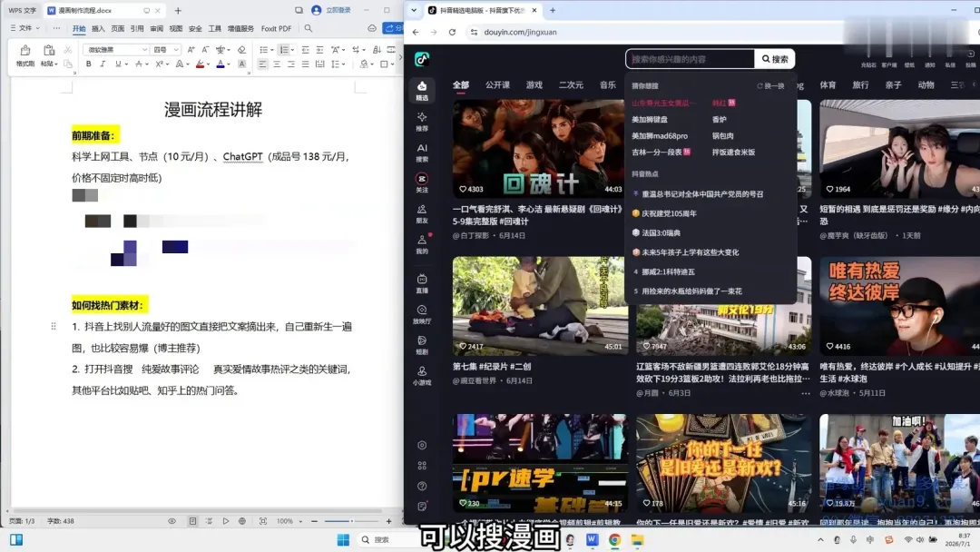Switch to the 视图 ribbon tab
The image size is (980, 552).
point(176,28)
